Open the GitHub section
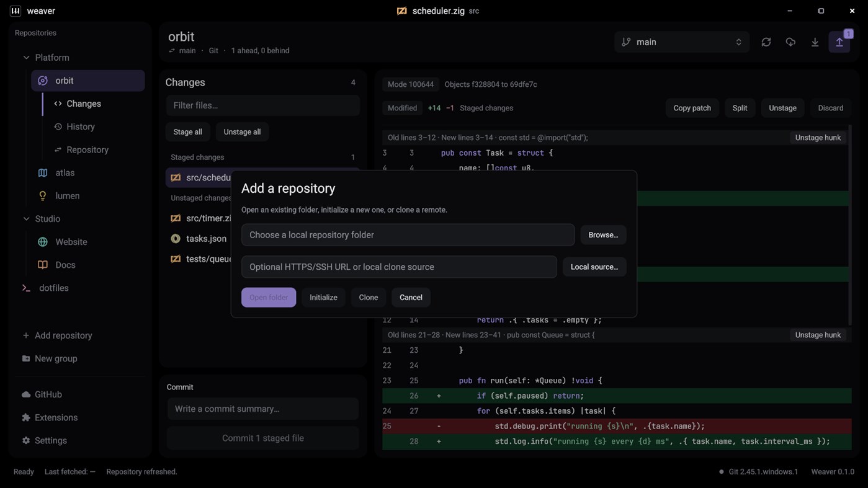Screen dimensions: 868x488 point(81,394)
